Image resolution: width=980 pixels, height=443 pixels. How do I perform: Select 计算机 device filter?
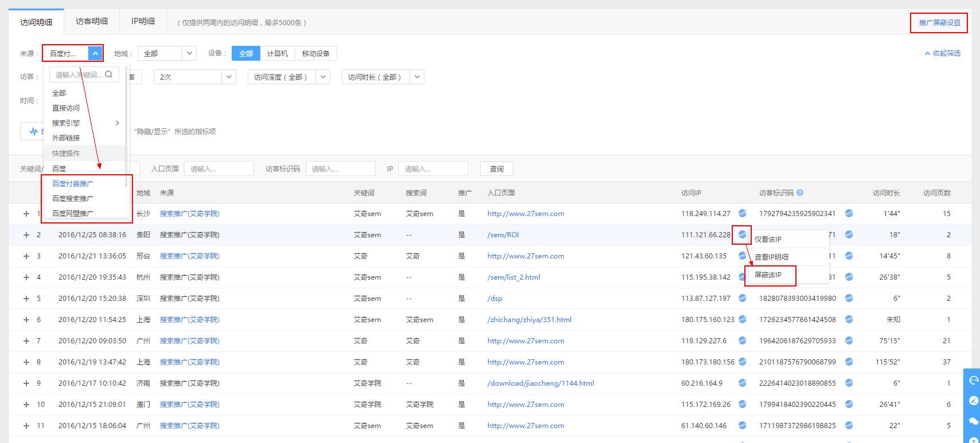278,53
